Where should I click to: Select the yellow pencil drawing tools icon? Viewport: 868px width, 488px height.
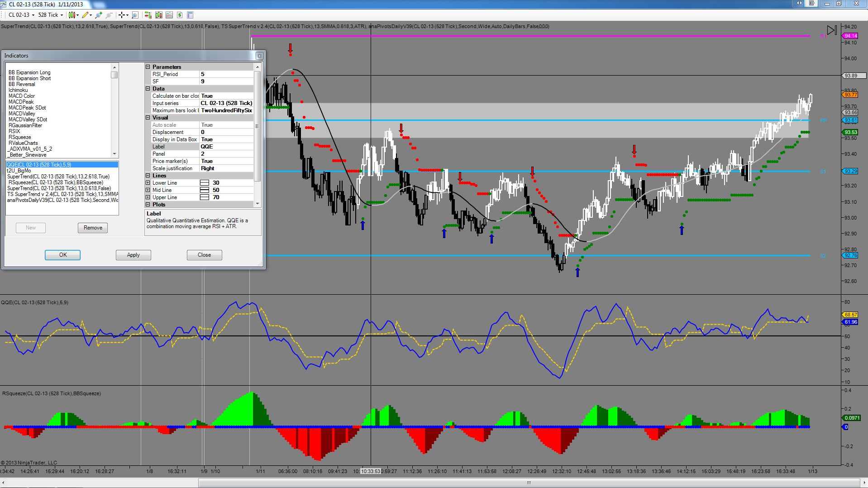tap(85, 15)
